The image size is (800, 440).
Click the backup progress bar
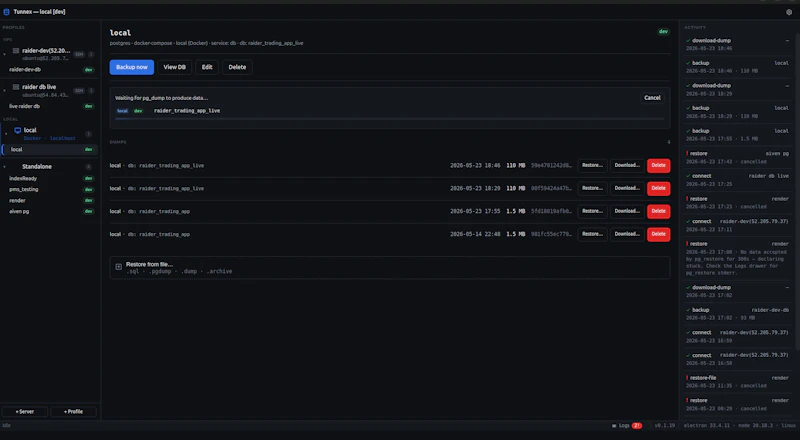pos(390,119)
